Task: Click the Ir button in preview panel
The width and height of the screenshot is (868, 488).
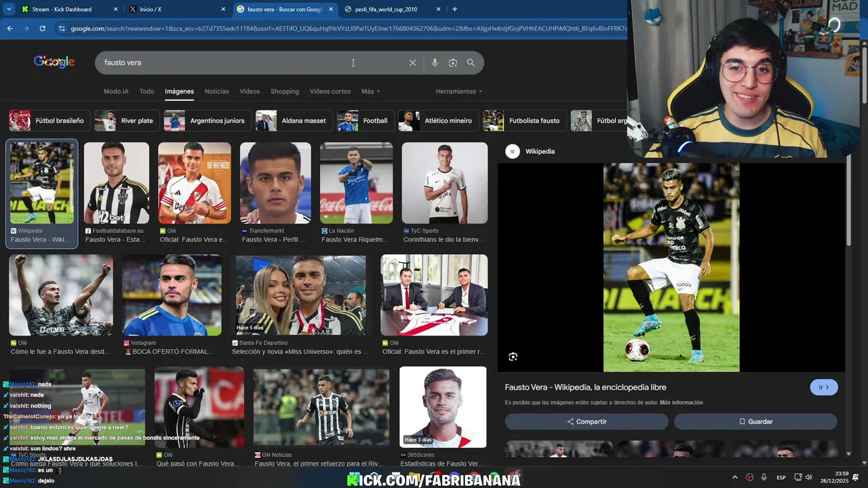Action: pyautogui.click(x=824, y=387)
